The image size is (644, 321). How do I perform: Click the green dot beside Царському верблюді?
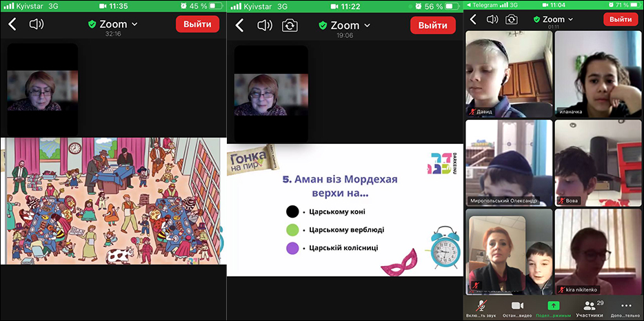pyautogui.click(x=292, y=229)
